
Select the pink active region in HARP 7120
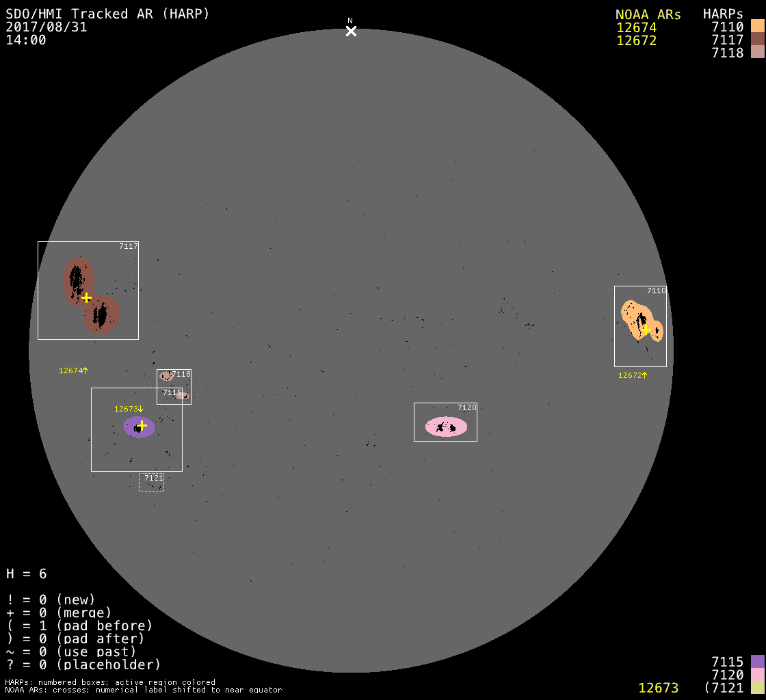[x=446, y=427]
